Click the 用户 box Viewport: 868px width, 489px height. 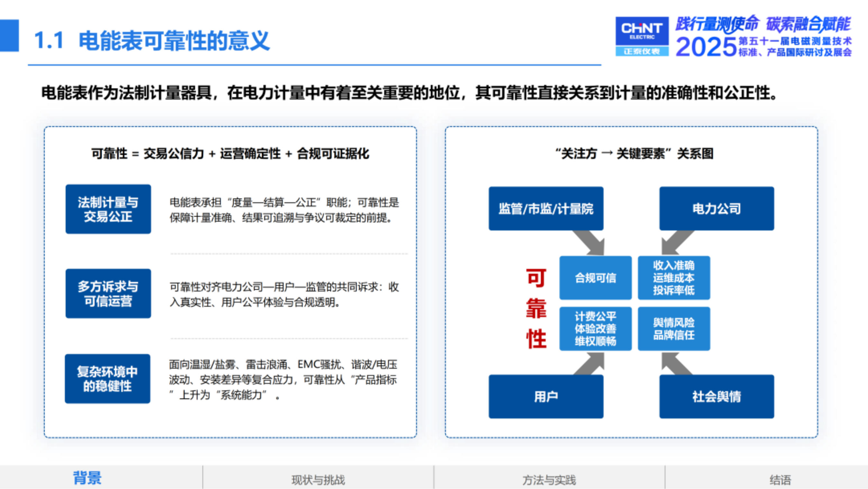tap(546, 397)
